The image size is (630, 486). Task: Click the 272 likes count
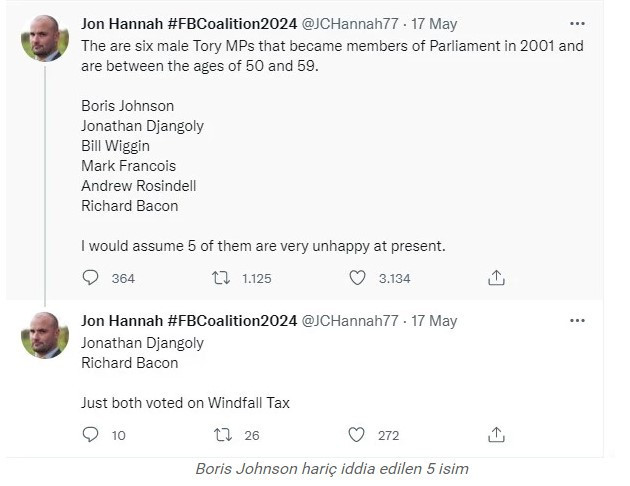pos(388,435)
